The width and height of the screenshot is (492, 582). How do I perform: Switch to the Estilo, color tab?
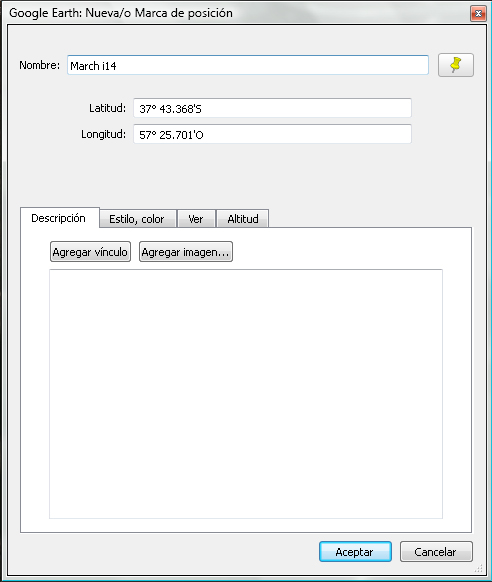coord(137,219)
